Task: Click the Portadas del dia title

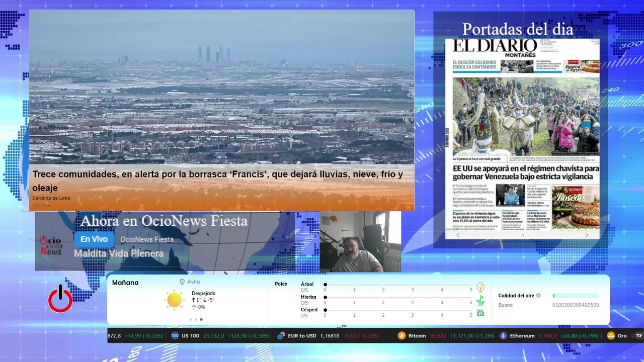Action: (x=518, y=29)
